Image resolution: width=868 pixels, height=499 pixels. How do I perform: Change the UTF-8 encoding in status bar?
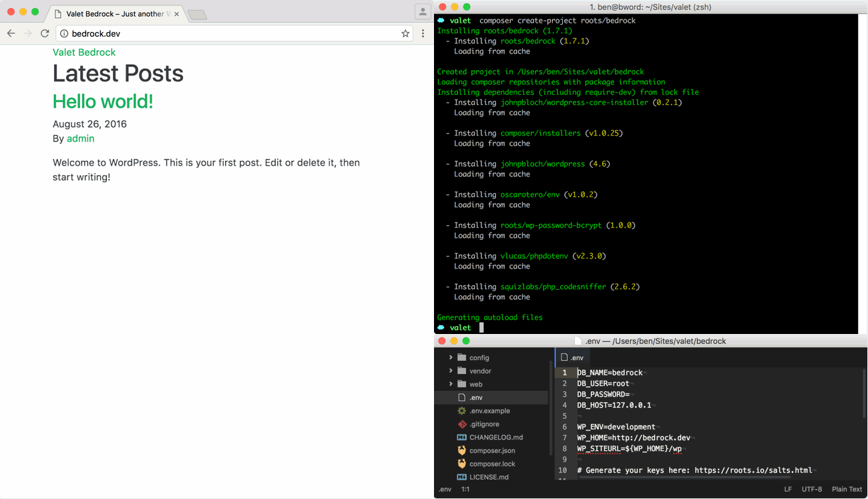pos(812,490)
